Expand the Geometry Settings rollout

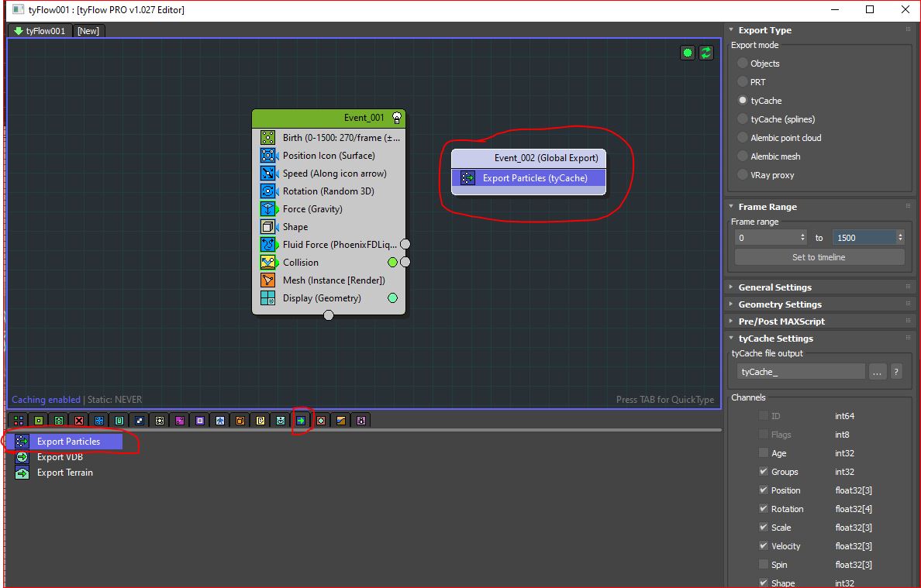pyautogui.click(x=731, y=304)
